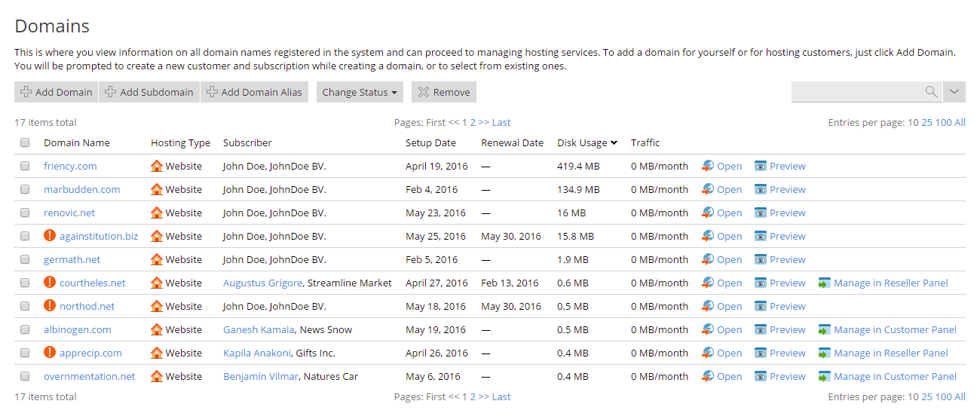Toggle the select-all checkbox in table header
980x410 pixels.
coord(25,142)
